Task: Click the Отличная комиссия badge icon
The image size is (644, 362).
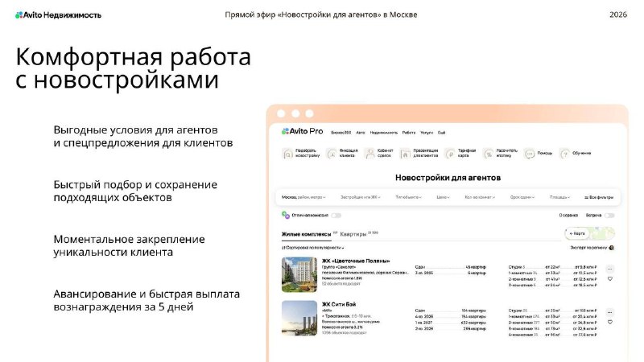Action: click(x=286, y=215)
